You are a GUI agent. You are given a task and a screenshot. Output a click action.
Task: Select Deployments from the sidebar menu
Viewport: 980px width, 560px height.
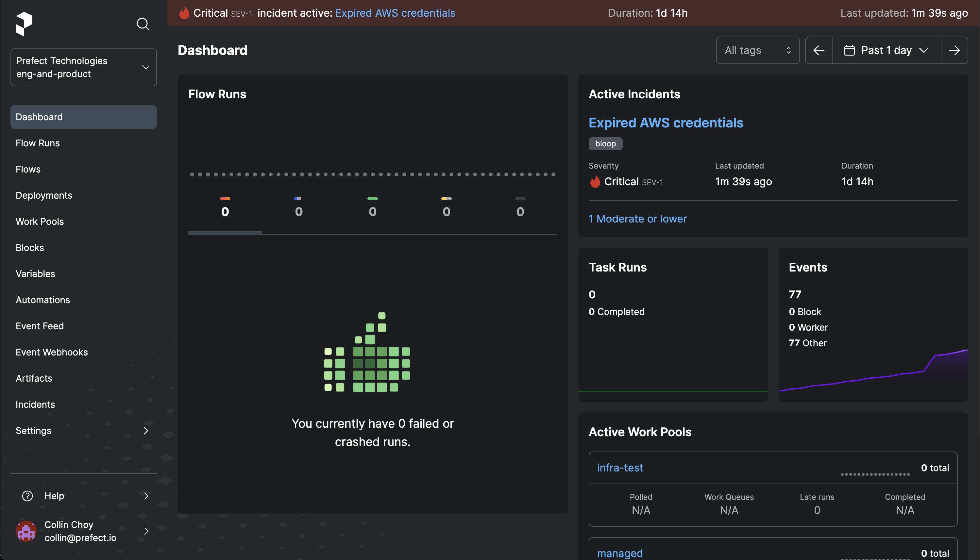coord(44,194)
